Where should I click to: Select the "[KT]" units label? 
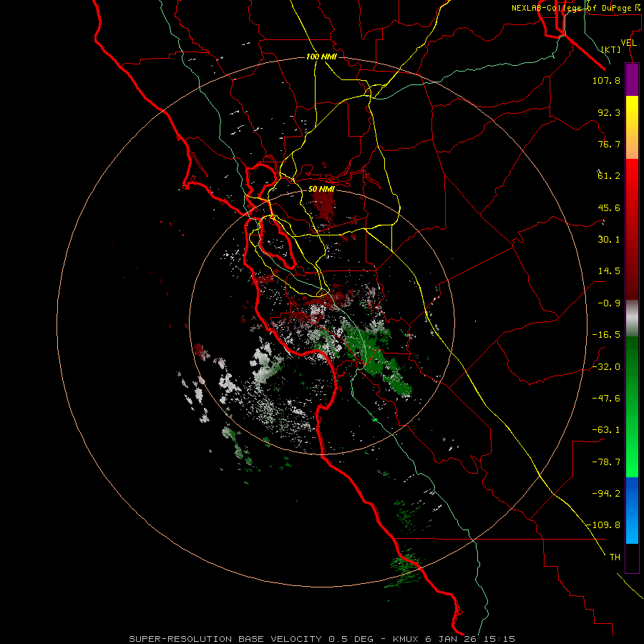pyautogui.click(x=611, y=49)
